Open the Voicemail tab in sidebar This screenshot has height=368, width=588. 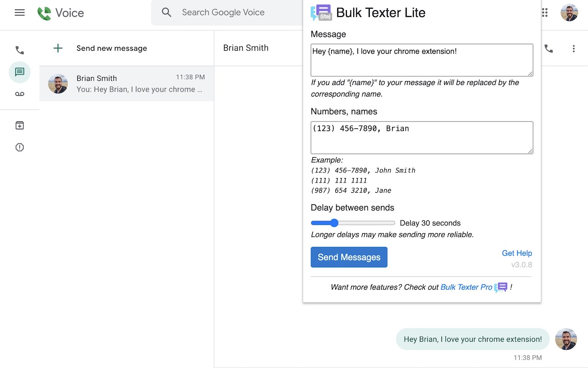pyautogui.click(x=20, y=94)
